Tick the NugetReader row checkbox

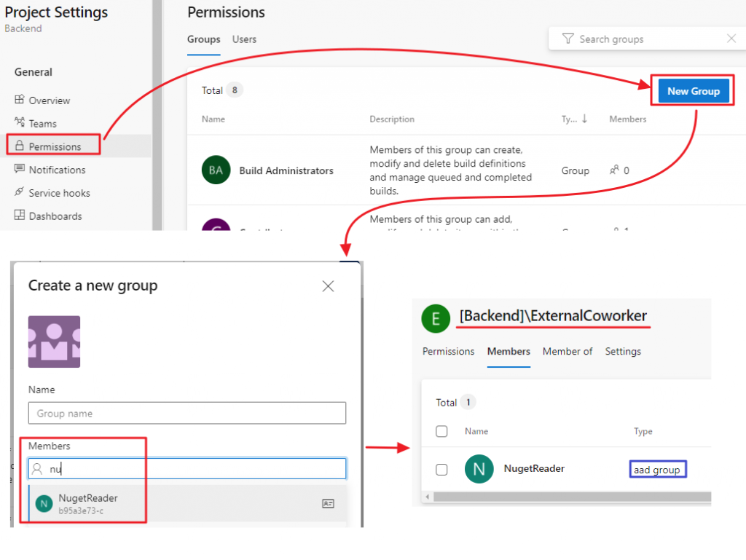click(441, 469)
